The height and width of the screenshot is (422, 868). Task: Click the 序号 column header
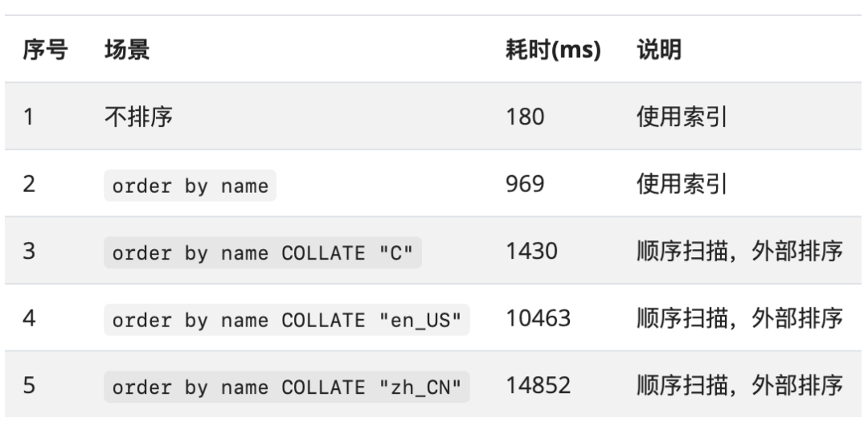tap(45, 50)
